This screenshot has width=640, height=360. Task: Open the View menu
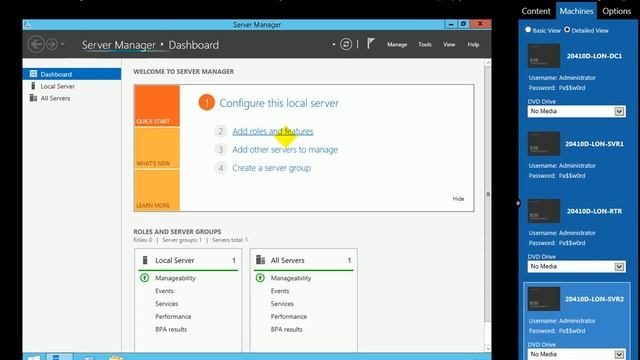[449, 44]
